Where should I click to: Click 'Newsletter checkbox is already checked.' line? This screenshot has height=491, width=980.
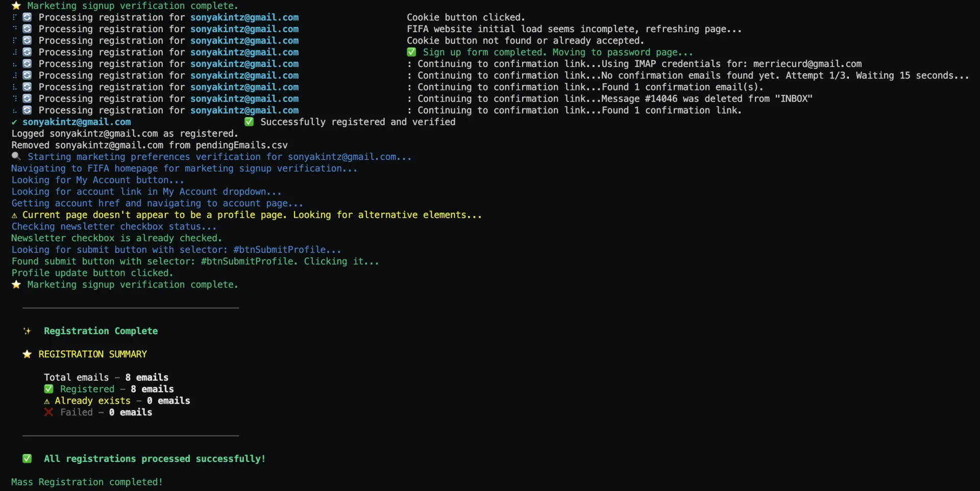tap(116, 238)
